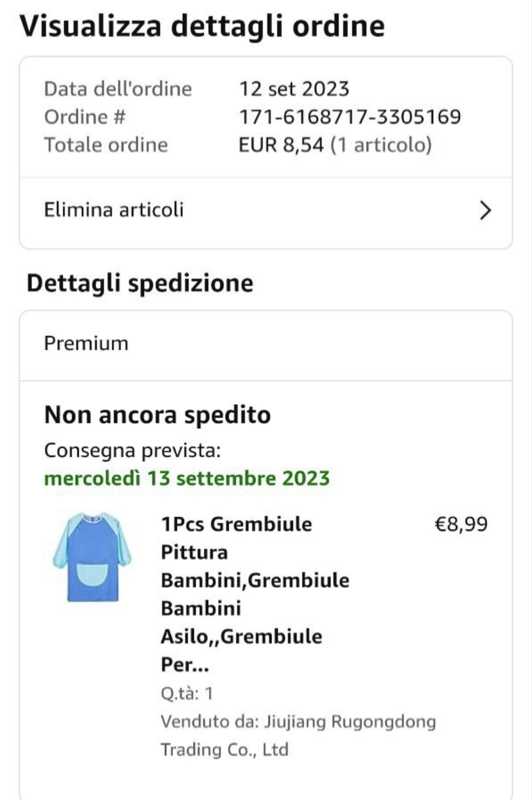Tap the Non ancora spedito status
This screenshot has height=800, width=532.
(158, 415)
